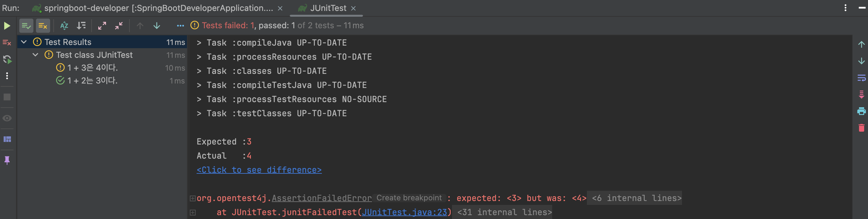
Task: Collapse Test class JUnitTest node
Action: (35, 55)
